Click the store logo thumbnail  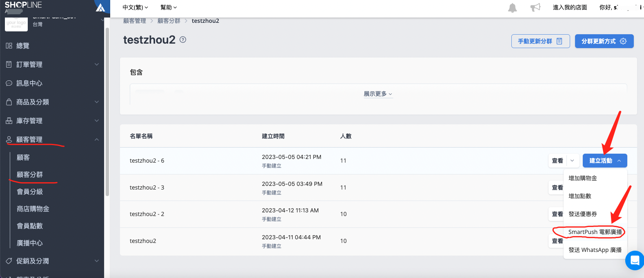point(16,24)
